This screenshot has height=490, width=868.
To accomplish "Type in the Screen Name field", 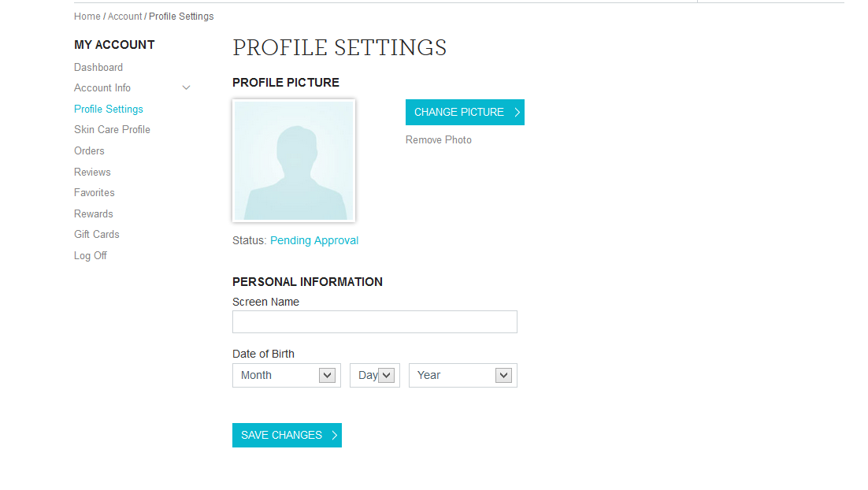I will coord(374,322).
